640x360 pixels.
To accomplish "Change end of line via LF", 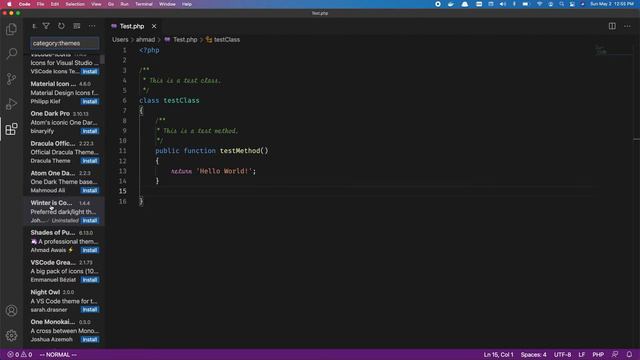I will pyautogui.click(x=582, y=355).
